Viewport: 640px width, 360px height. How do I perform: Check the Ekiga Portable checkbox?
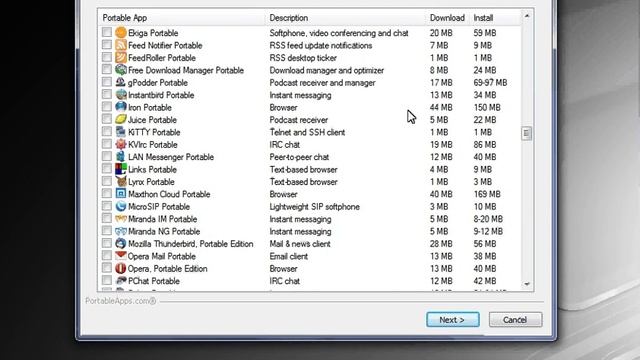[x=107, y=32]
